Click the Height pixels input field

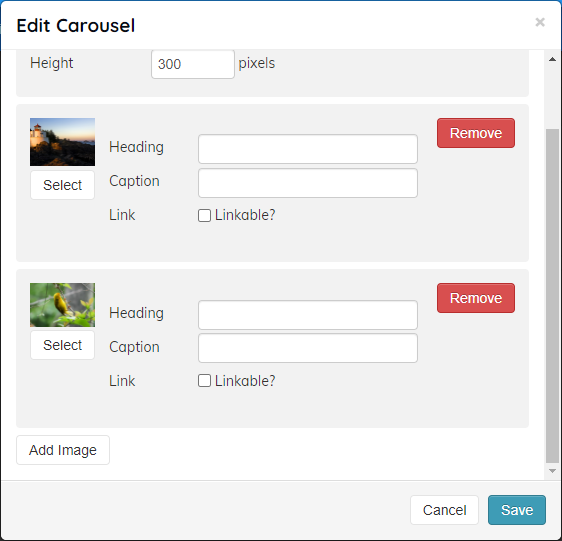point(193,64)
